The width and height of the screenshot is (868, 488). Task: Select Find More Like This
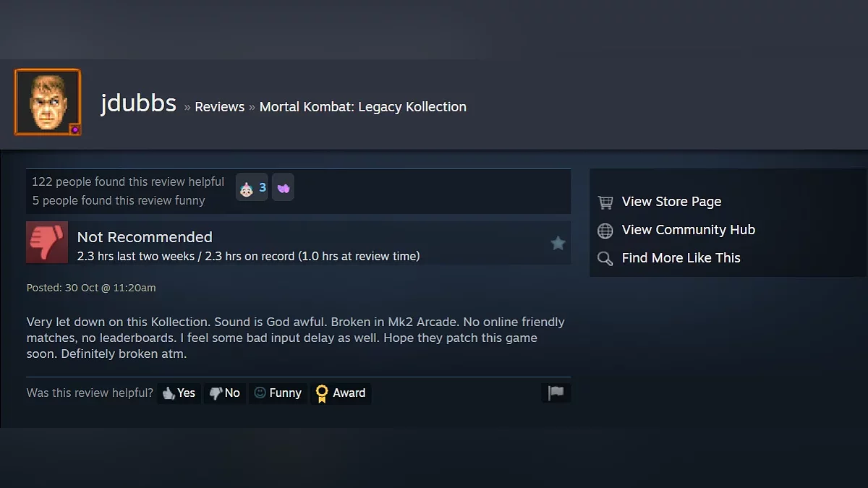(x=681, y=258)
